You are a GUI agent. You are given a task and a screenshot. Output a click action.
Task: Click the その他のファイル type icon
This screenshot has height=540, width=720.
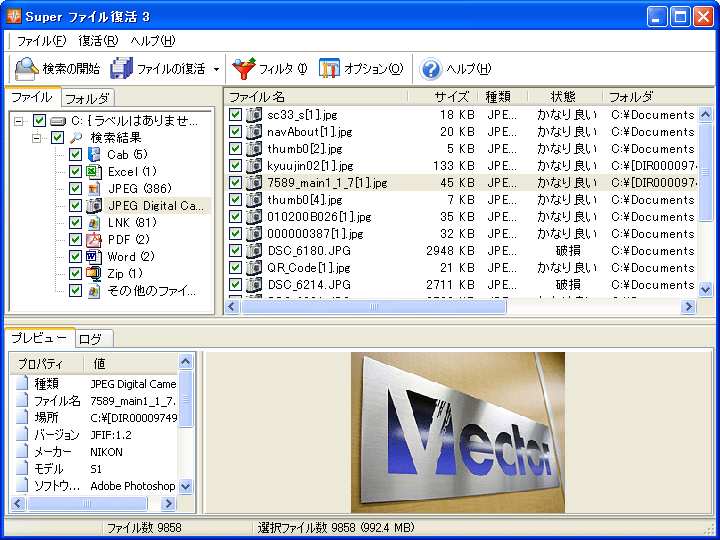click(94, 291)
